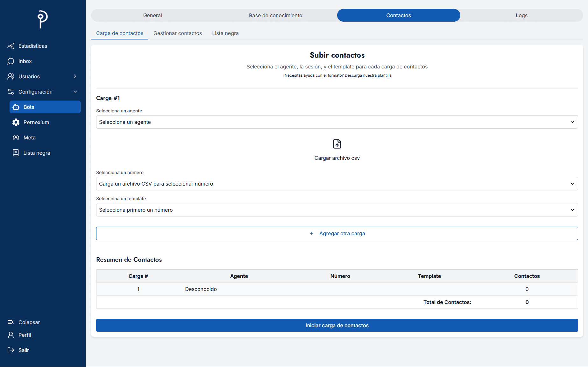588x367 pixels.
Task: Open Pernexium gear settings icon
Action: [16, 123]
